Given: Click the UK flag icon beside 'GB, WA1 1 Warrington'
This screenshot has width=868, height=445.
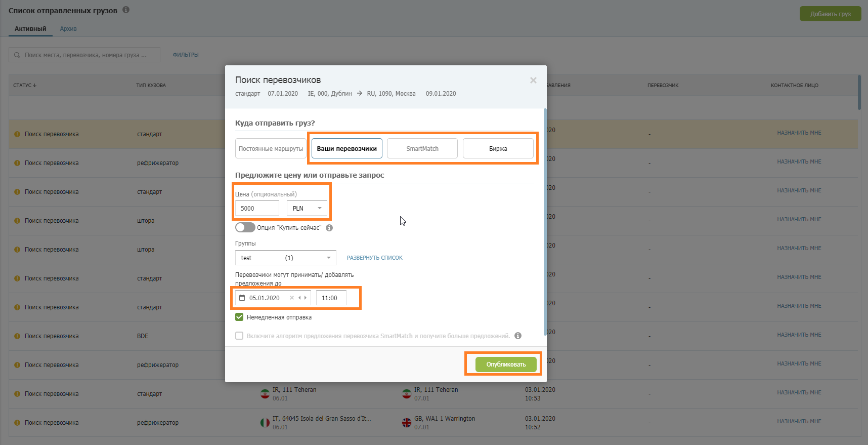Looking at the screenshot, I should (407, 423).
